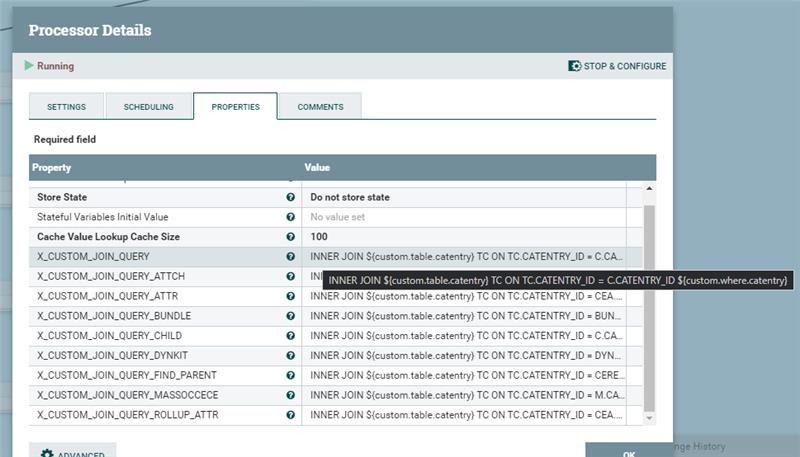Click help icon next to X_CUSTOM_JOIN_QUERY_CHILD
The height and width of the screenshot is (457, 800).
(290, 335)
